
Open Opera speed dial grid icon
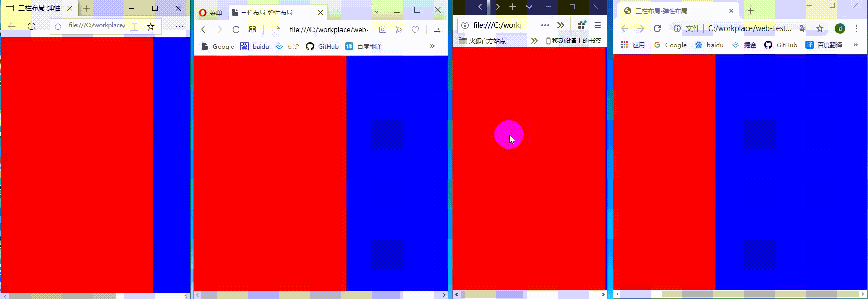pos(252,29)
